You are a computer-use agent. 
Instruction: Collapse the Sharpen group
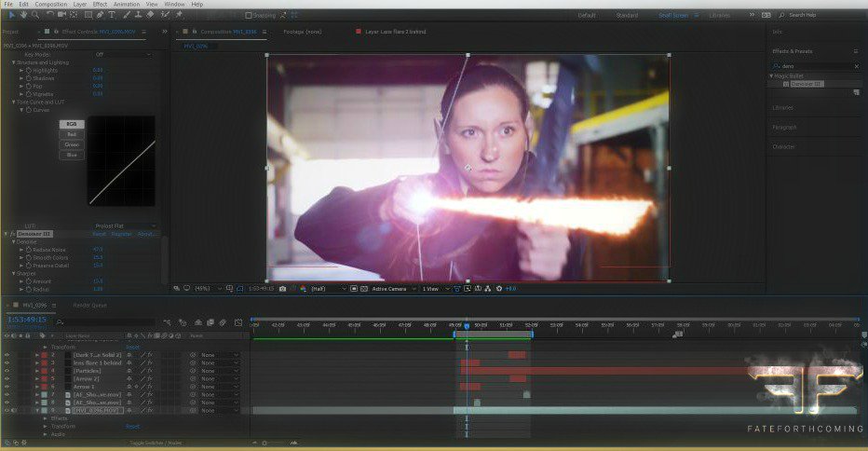pos(14,274)
